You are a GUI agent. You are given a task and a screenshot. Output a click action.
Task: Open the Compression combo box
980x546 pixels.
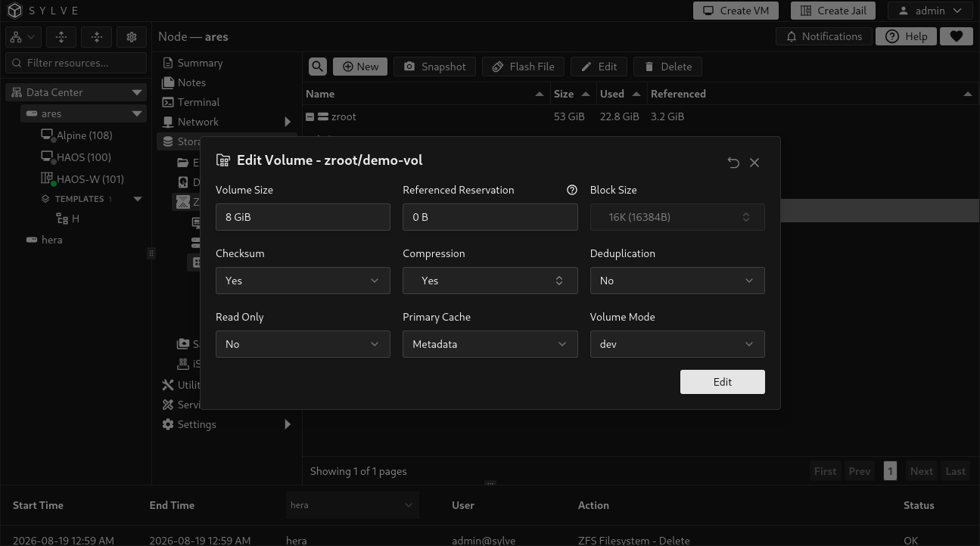pyautogui.click(x=490, y=281)
